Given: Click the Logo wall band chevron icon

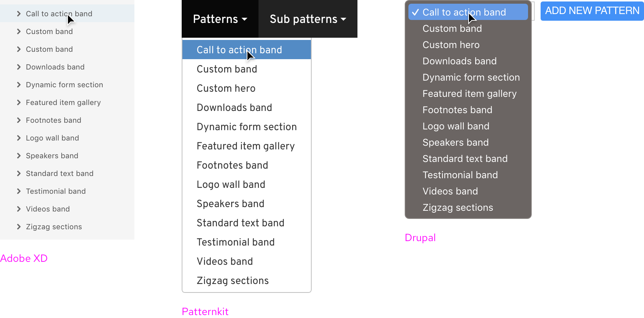Looking at the screenshot, I should click(19, 138).
